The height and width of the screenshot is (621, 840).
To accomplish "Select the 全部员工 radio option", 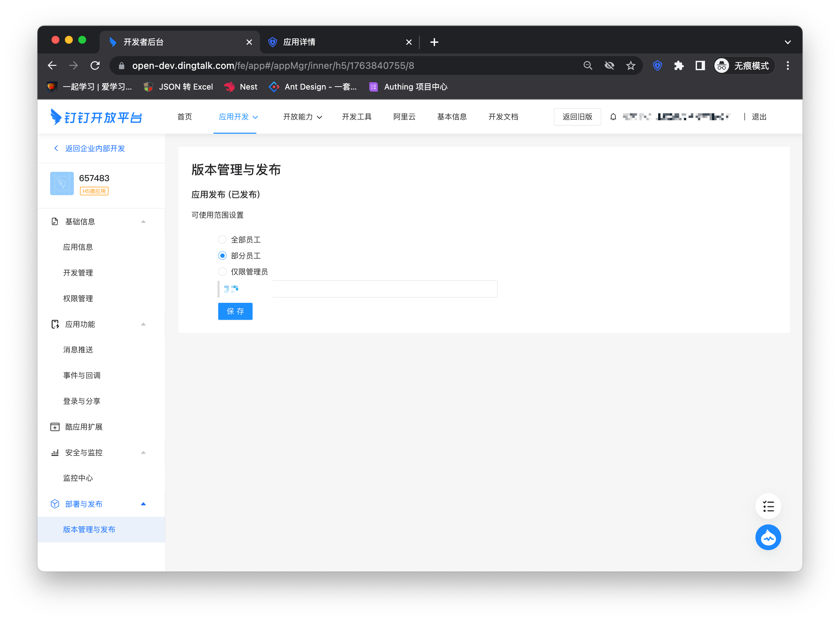I will (x=222, y=239).
